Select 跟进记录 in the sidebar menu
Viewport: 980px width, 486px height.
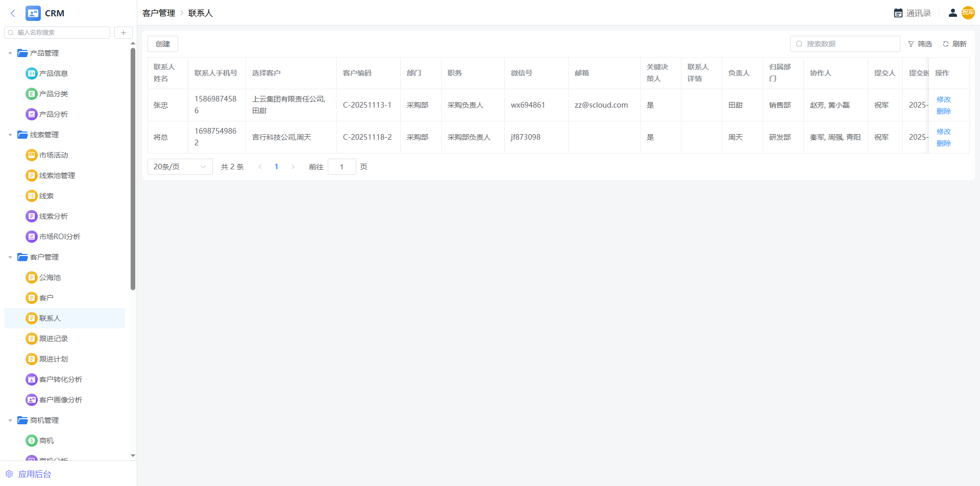(x=53, y=339)
